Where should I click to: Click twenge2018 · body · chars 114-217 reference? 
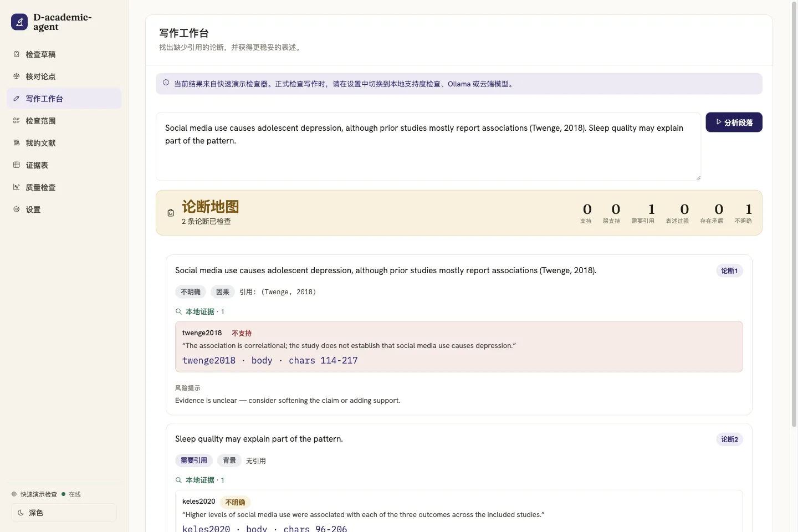click(270, 360)
